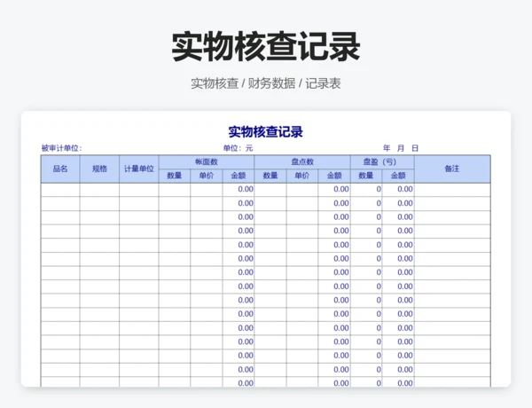The width and height of the screenshot is (532, 408).
Task: Click the 帐面数 group header
Action: [207, 162]
